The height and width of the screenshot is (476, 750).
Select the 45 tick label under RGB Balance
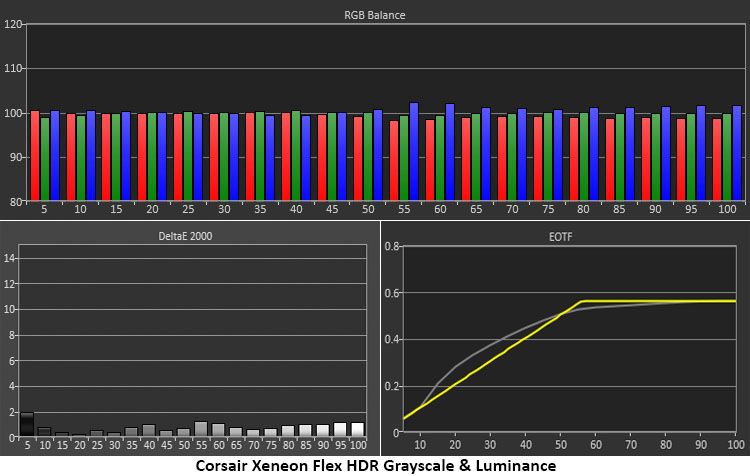click(x=332, y=209)
